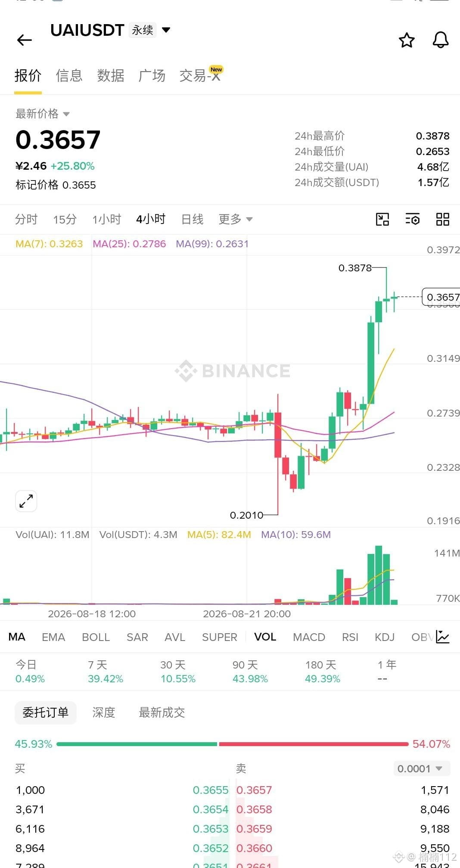
Task: Tap the MA(7): 0.3263 legend
Action: 49,244
